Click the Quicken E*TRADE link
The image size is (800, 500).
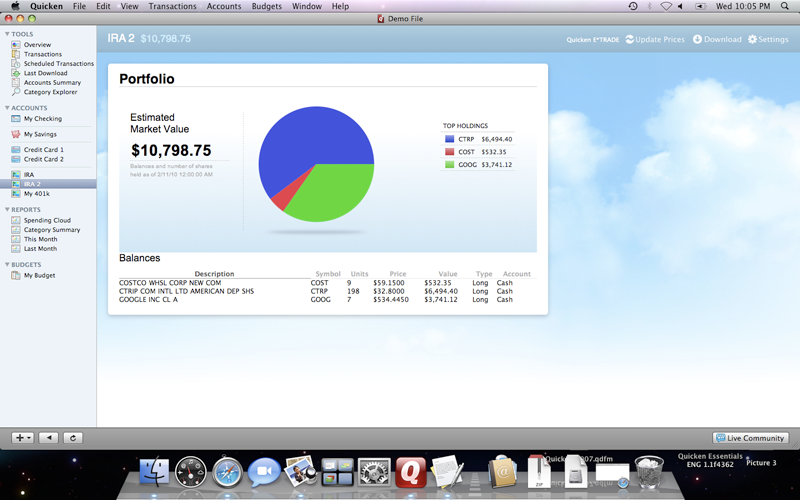592,40
